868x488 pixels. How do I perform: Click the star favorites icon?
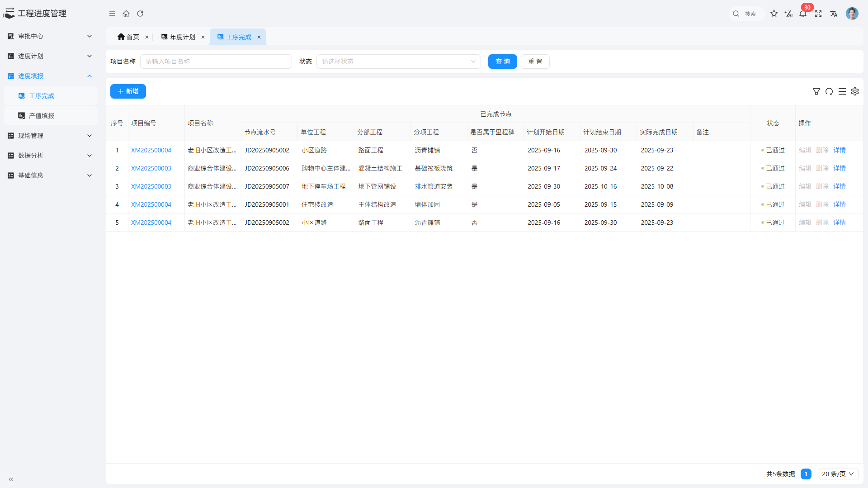tap(774, 14)
